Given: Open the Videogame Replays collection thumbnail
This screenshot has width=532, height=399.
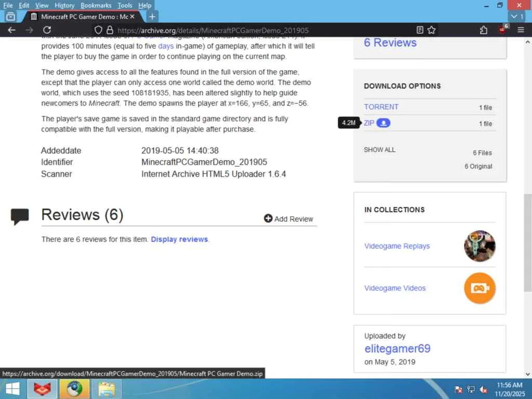Looking at the screenshot, I should [x=480, y=246].
